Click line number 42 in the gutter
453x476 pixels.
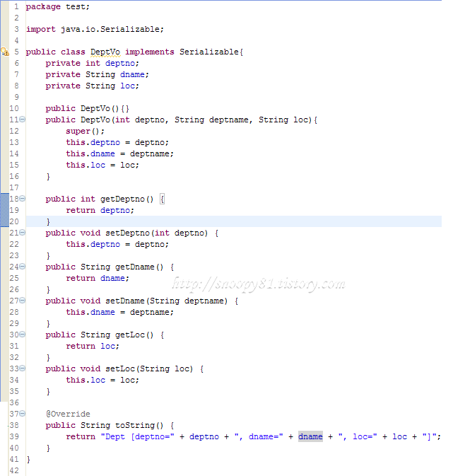coord(14,470)
